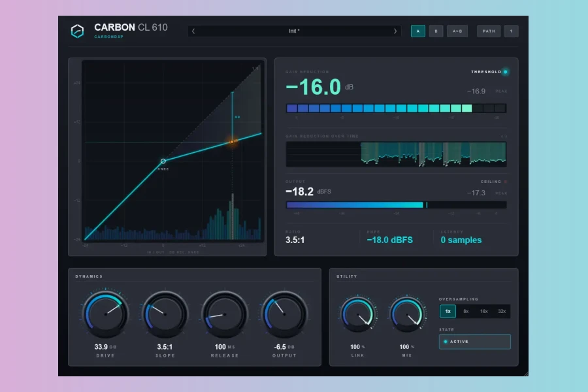This screenshot has height=392, width=588.
Task: Click the 100 % MIX value
Action: coord(406,347)
